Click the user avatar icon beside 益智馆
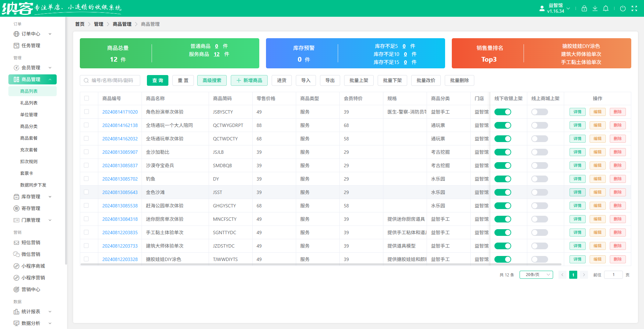The image size is (644, 329). click(542, 8)
